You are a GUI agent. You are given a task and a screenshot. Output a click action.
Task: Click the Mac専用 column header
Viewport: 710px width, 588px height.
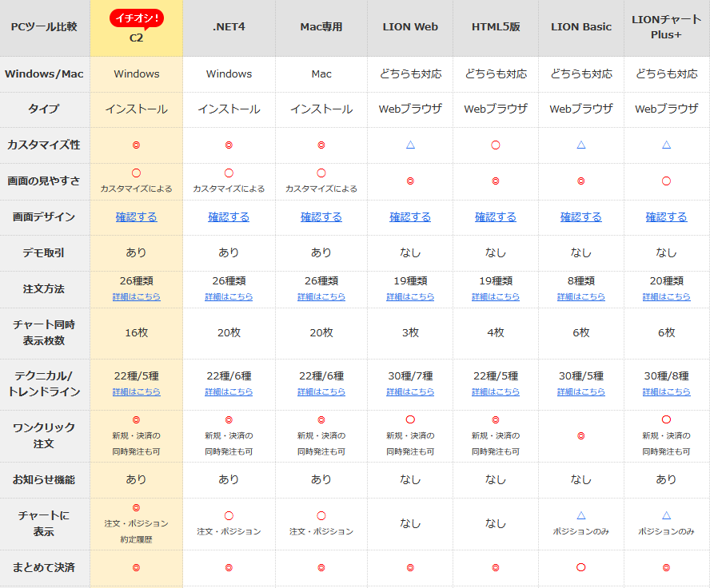point(321,26)
